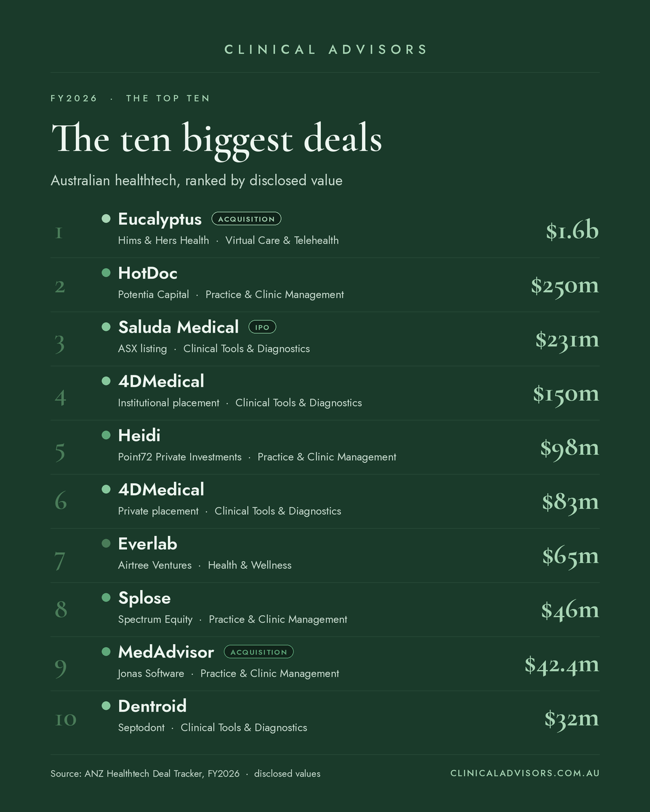Image resolution: width=650 pixels, height=812 pixels.
Task: Click the Heidi company name
Action: pos(139,435)
